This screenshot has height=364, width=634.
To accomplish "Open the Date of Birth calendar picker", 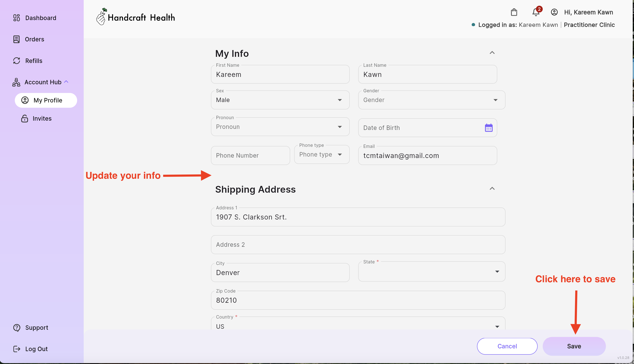I will pos(488,128).
